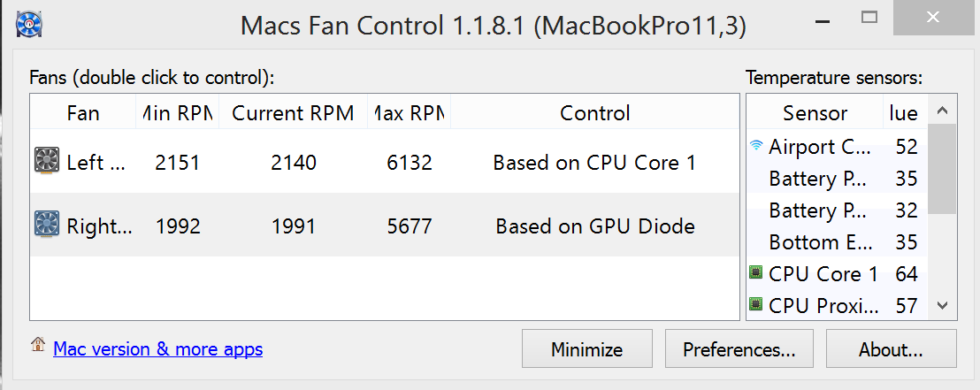Click the sensor list scrollbar thumb

(x=943, y=169)
